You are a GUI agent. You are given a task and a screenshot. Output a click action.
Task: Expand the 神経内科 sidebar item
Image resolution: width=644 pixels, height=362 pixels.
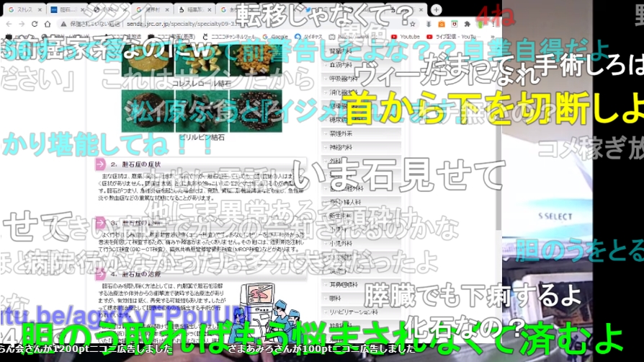tap(361, 147)
